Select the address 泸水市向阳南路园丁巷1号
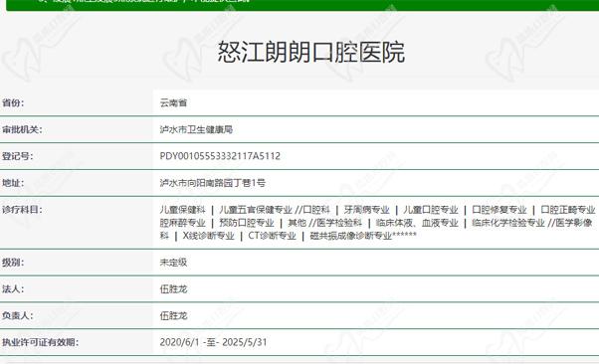 point(212,183)
